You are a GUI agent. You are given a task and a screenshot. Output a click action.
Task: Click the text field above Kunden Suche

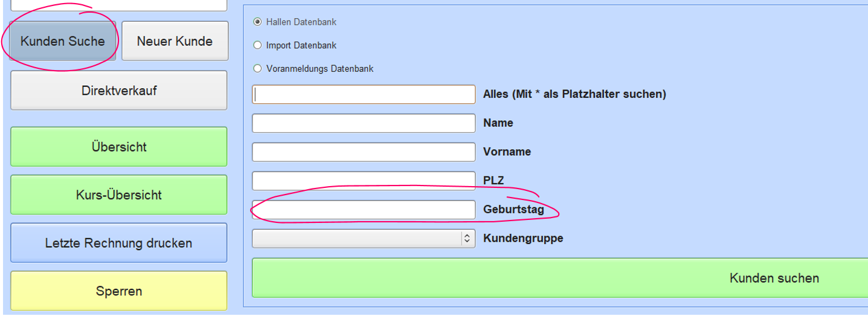point(119,5)
